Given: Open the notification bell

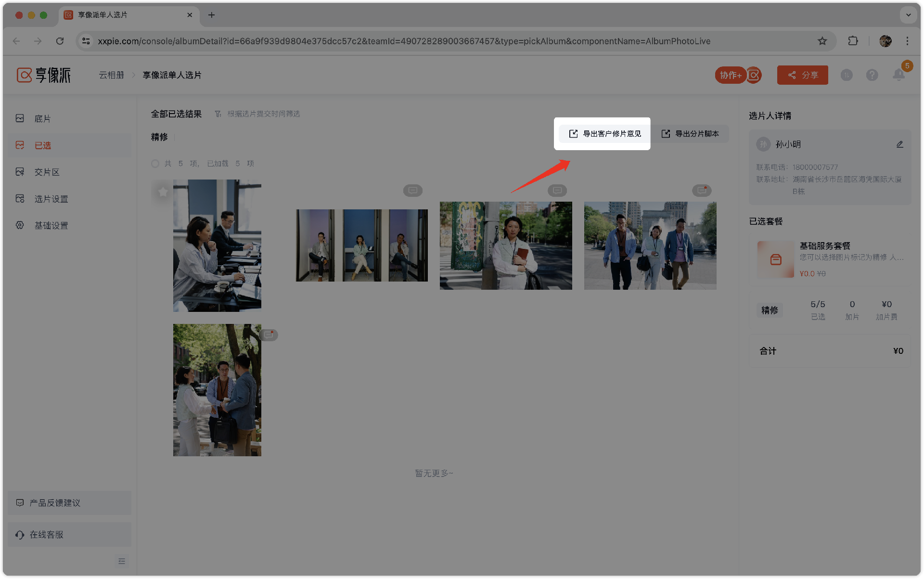Looking at the screenshot, I should (898, 75).
